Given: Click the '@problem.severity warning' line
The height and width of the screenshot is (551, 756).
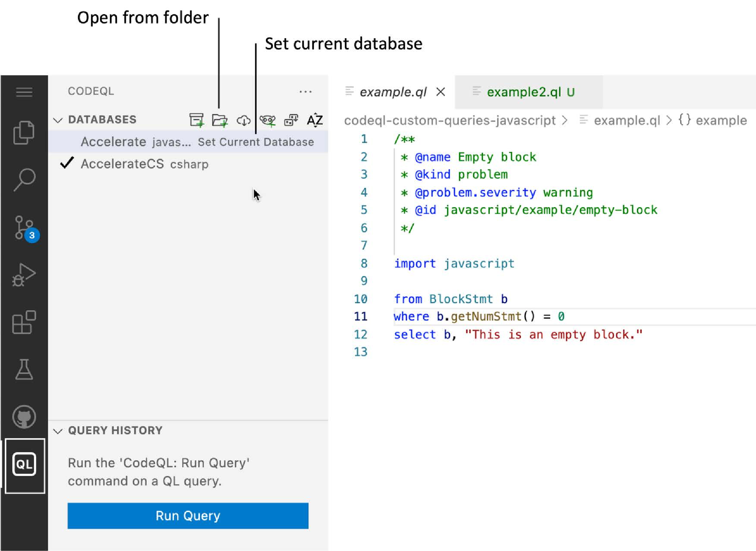Looking at the screenshot, I should (x=496, y=193).
